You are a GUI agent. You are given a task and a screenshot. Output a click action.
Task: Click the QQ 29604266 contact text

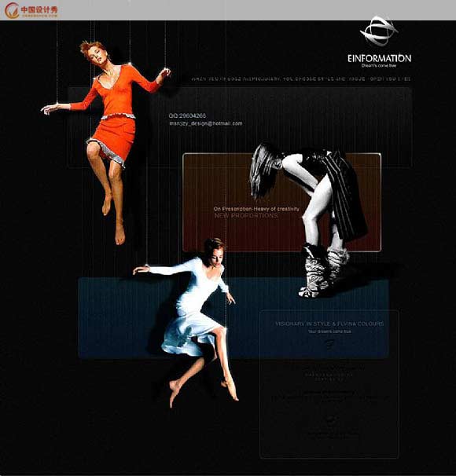pos(187,115)
